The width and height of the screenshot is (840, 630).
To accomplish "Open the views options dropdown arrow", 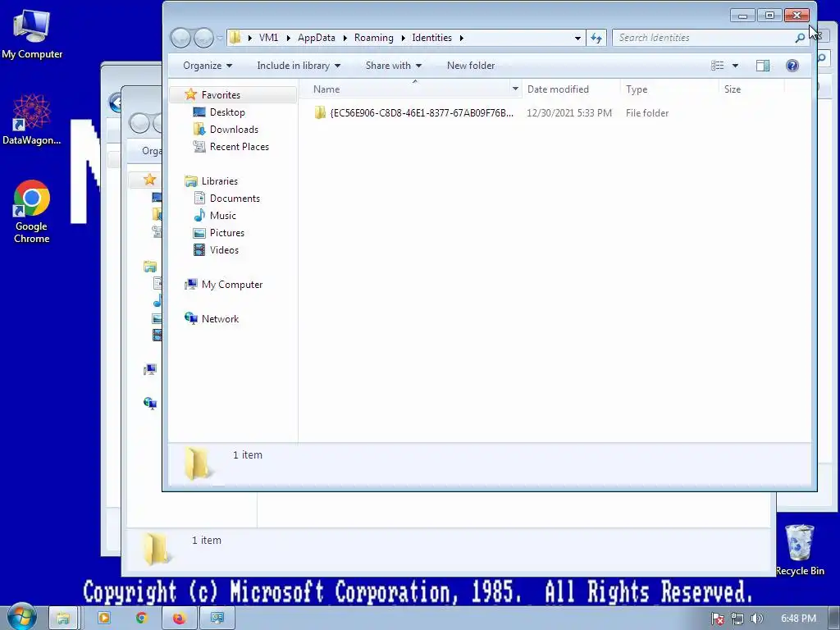I will coord(736,66).
